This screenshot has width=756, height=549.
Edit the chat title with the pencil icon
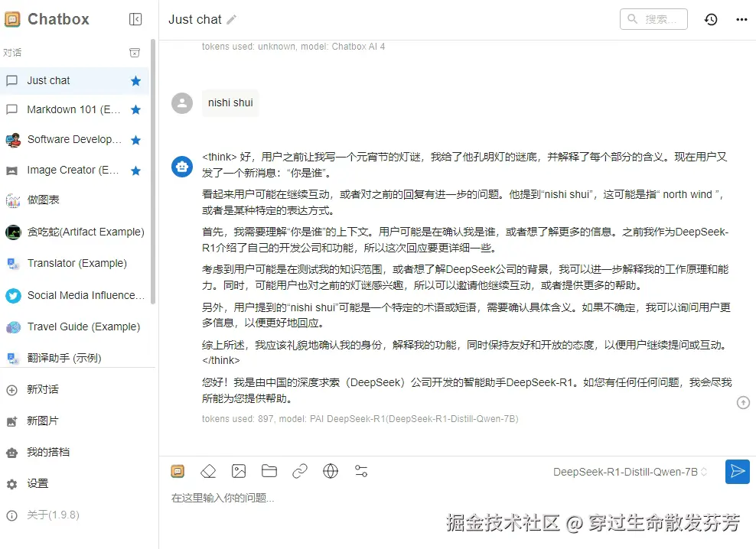click(232, 19)
